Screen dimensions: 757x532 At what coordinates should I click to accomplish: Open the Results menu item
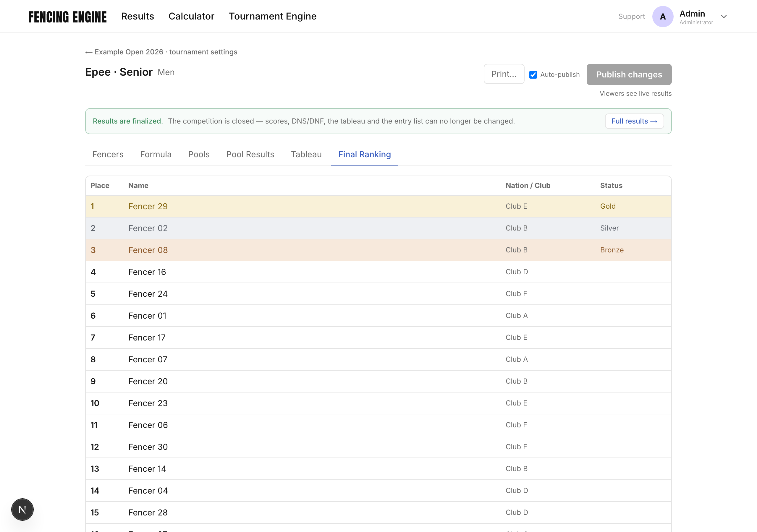click(138, 16)
